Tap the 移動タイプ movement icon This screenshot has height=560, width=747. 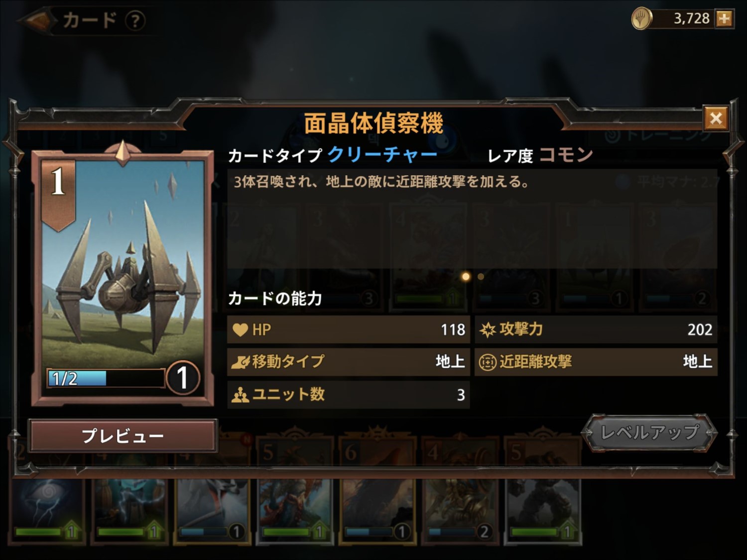pyautogui.click(x=240, y=362)
